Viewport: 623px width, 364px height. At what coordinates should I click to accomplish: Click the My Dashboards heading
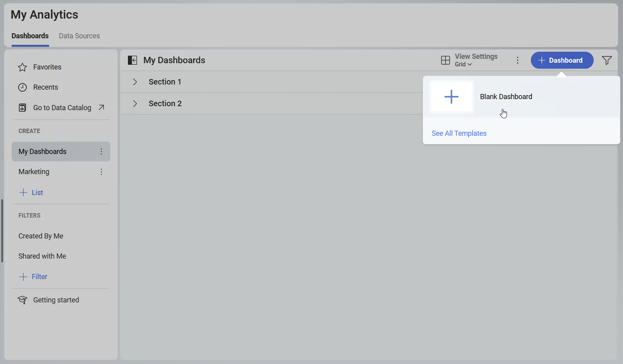coord(174,60)
